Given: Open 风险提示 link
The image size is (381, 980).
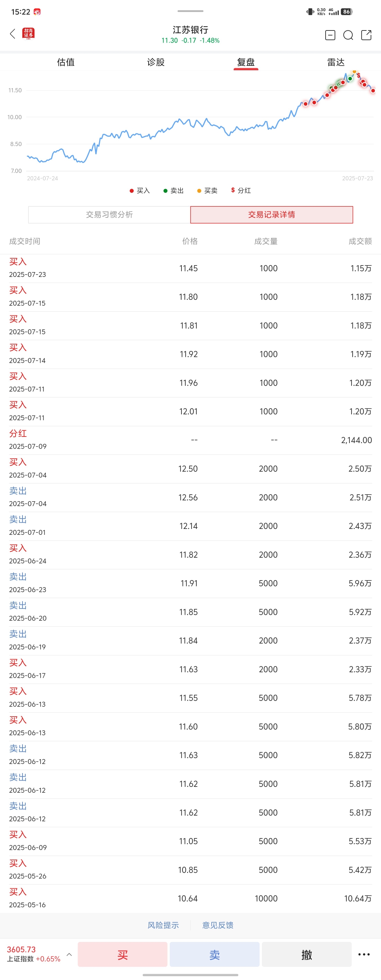Looking at the screenshot, I should click(163, 925).
